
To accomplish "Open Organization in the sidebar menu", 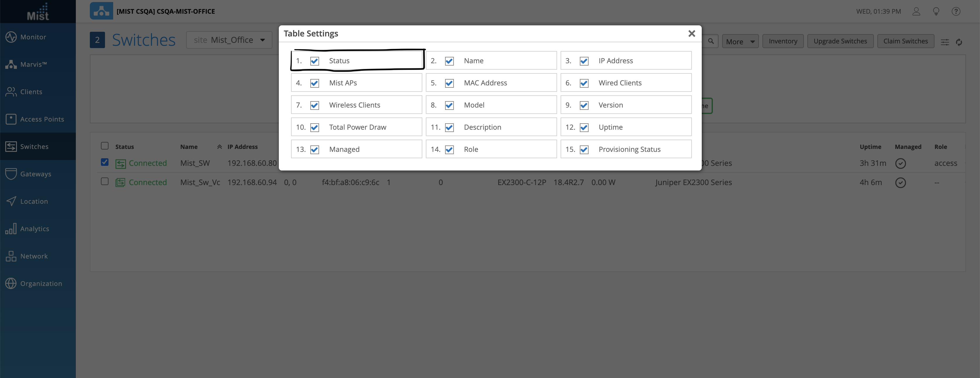I will point(41,283).
